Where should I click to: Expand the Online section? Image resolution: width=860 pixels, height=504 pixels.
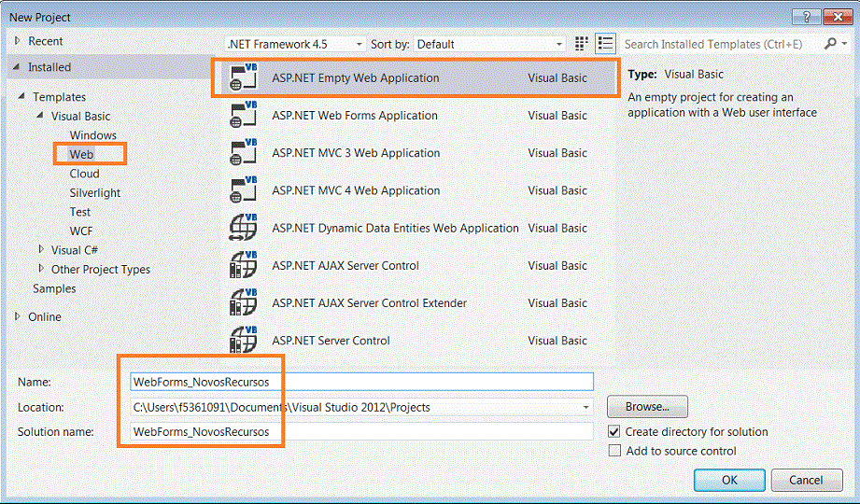(18, 316)
